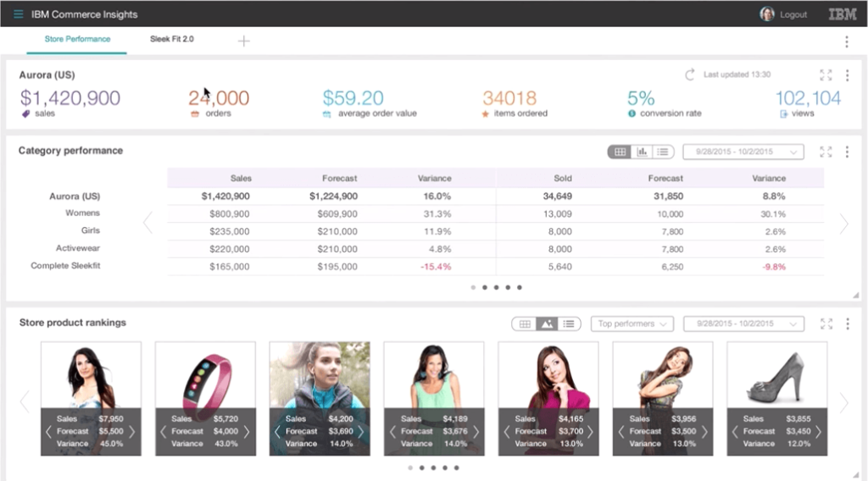This screenshot has height=481, width=868.
Task: Previous metric on $4,189 product card
Action: 392,432
